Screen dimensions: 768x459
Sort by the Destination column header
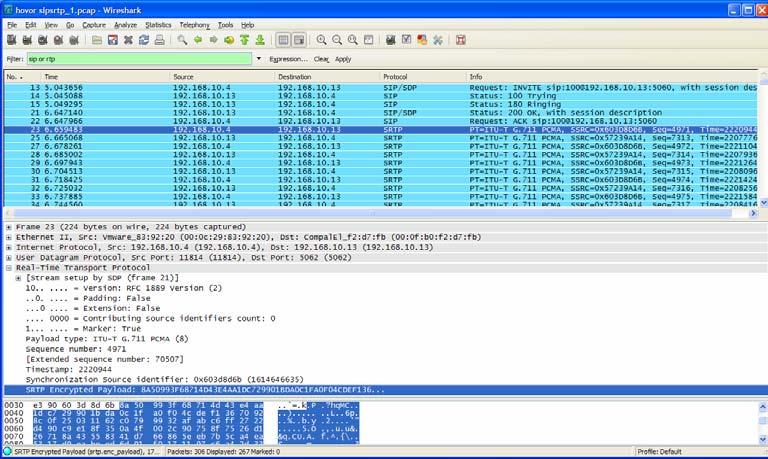coord(327,77)
